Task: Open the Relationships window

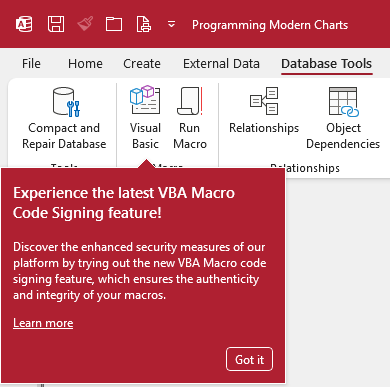Action: (x=264, y=111)
